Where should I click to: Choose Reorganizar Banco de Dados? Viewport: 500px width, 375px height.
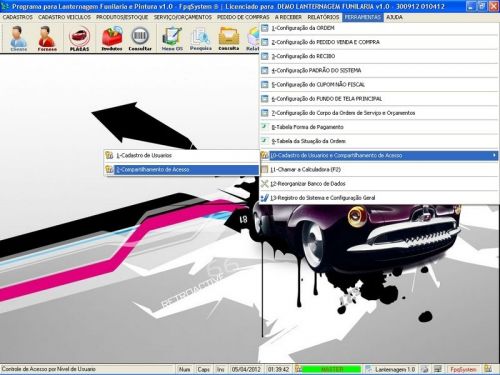pos(379,184)
